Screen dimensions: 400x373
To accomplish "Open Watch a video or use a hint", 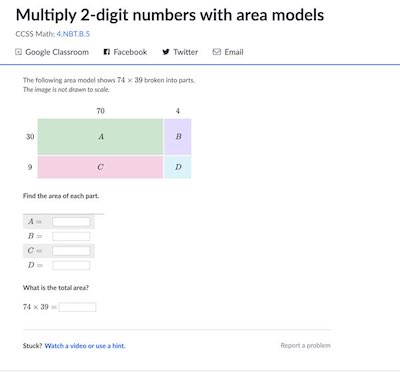I will coord(85,346).
